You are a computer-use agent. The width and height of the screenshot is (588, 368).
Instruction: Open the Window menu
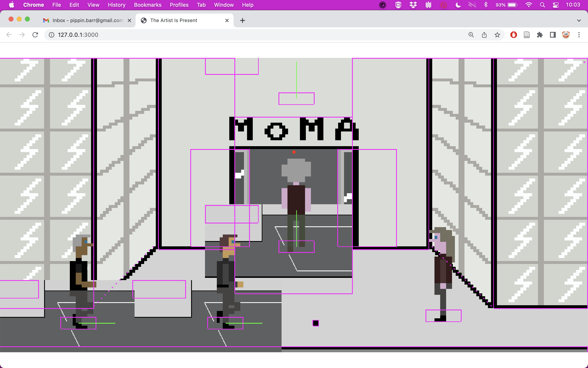224,5
